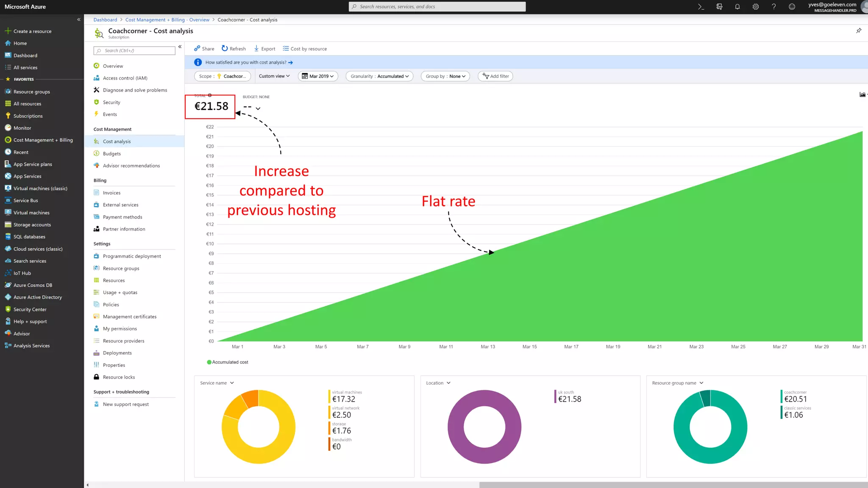This screenshot has height=488, width=868.
Task: Open Cost by resource view
Action: (x=305, y=49)
